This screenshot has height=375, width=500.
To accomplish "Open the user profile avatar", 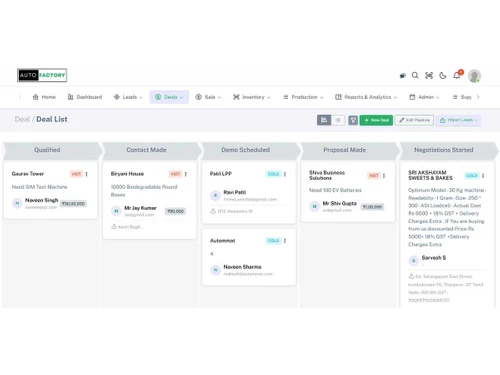I will coord(474,76).
